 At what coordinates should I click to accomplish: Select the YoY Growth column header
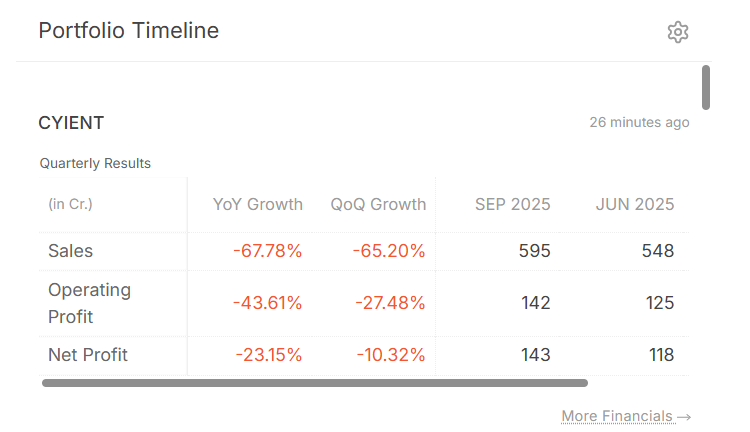point(258,204)
